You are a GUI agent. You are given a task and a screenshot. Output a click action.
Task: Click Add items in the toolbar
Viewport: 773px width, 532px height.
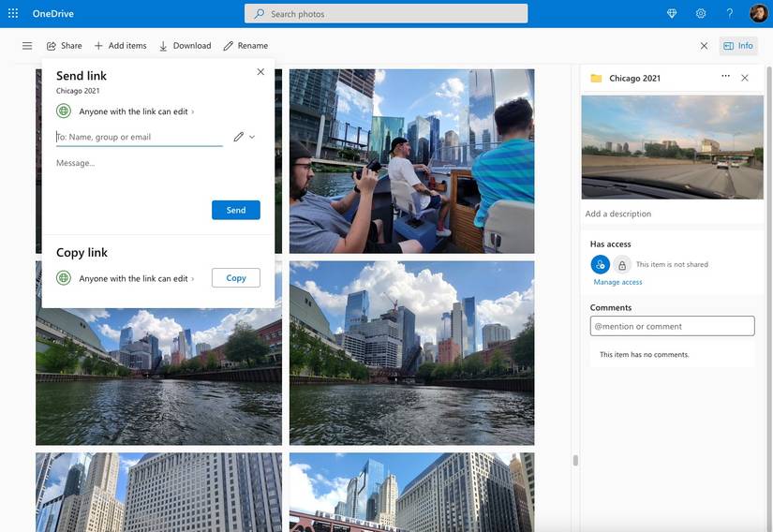[x=120, y=46]
